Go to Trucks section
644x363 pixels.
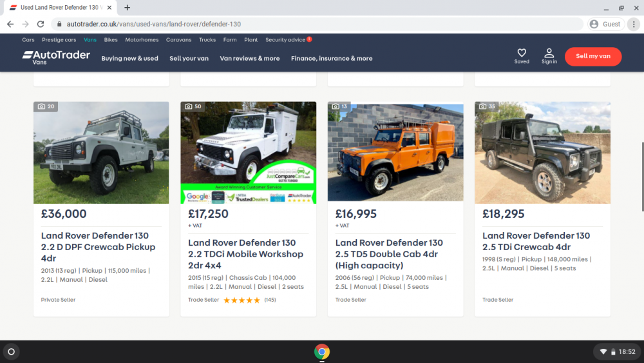pyautogui.click(x=207, y=40)
